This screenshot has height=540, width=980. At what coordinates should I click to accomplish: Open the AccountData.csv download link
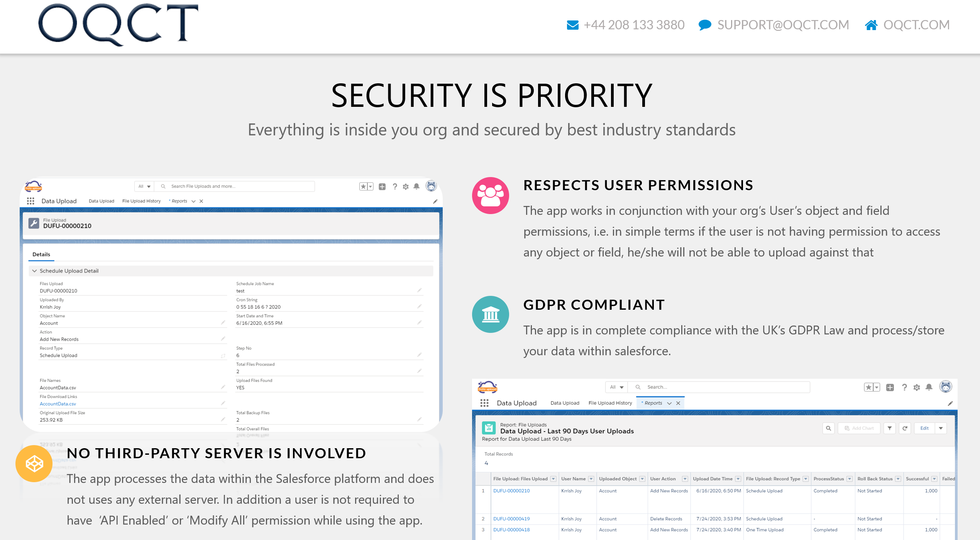pos(58,404)
